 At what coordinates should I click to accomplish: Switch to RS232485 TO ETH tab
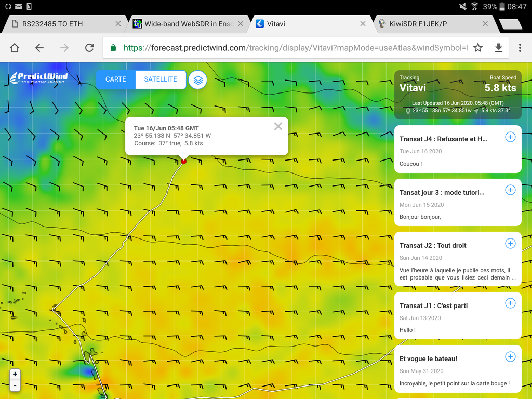pos(64,24)
